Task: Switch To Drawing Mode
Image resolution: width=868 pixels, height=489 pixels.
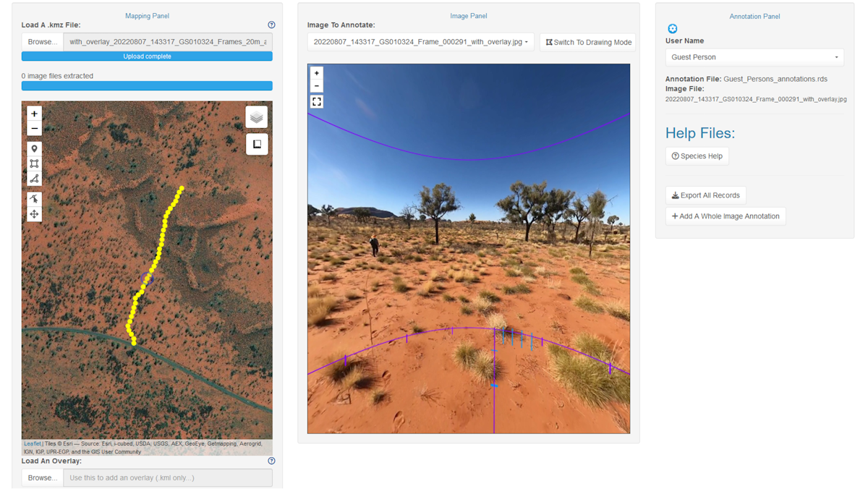Action: (x=588, y=42)
